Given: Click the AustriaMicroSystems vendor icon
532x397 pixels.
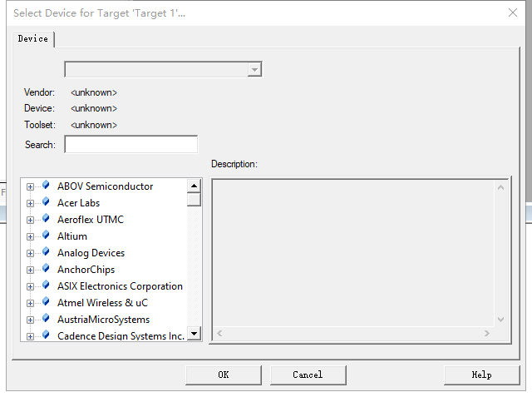Looking at the screenshot, I should [x=46, y=320].
